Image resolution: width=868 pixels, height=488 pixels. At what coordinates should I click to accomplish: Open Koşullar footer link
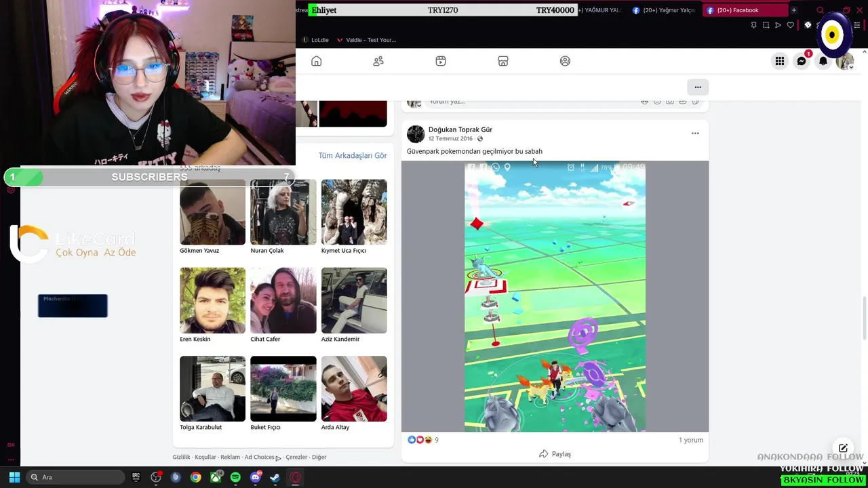click(x=205, y=457)
